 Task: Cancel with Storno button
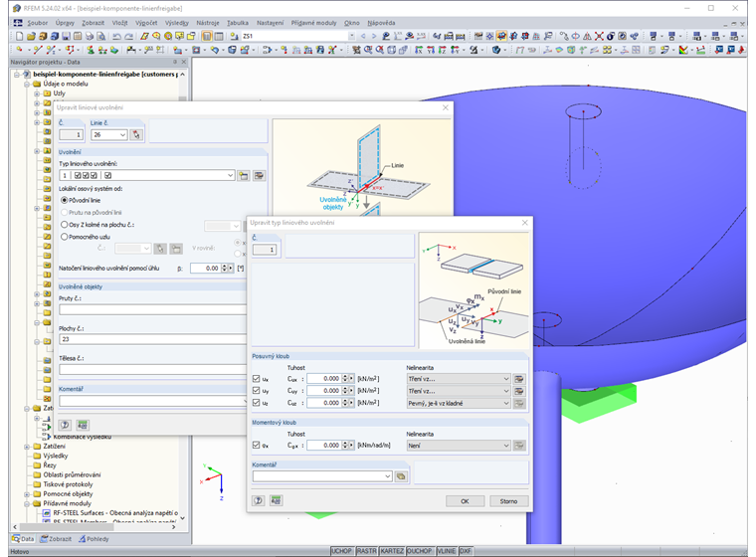pyautogui.click(x=508, y=501)
